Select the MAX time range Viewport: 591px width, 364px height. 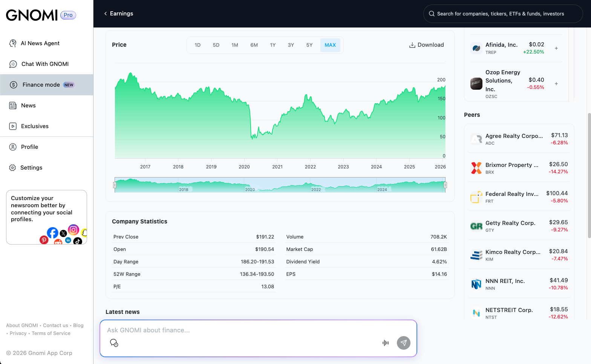[x=330, y=45]
